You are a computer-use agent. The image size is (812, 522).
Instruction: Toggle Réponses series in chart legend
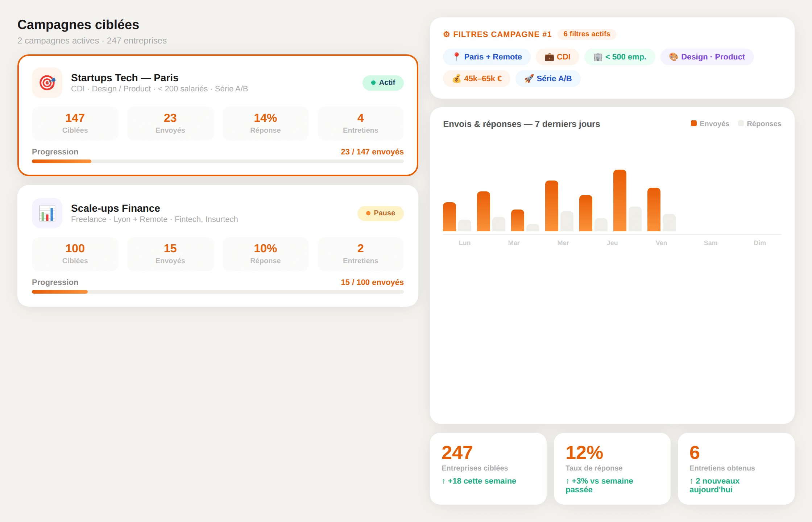(x=759, y=124)
